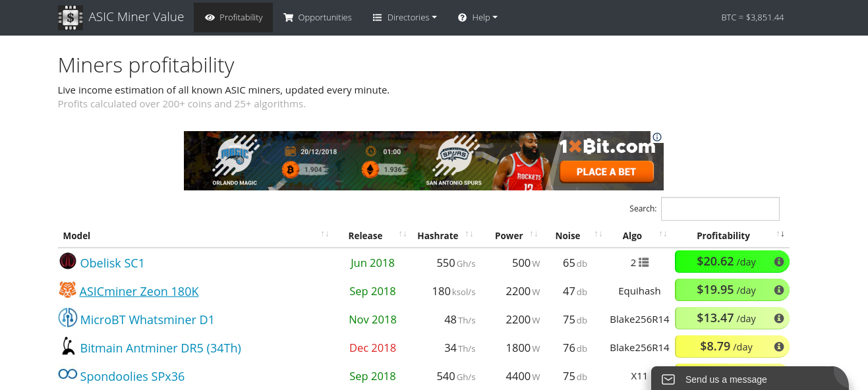Open the Spondoolies SPx36 link

pos(132,376)
